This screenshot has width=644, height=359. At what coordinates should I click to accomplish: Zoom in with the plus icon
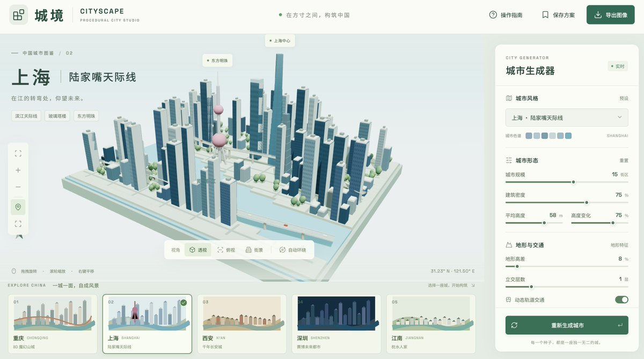click(18, 170)
